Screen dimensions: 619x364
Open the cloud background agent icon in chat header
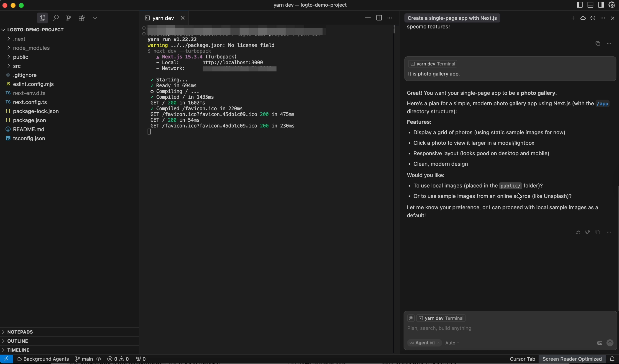coord(583,18)
